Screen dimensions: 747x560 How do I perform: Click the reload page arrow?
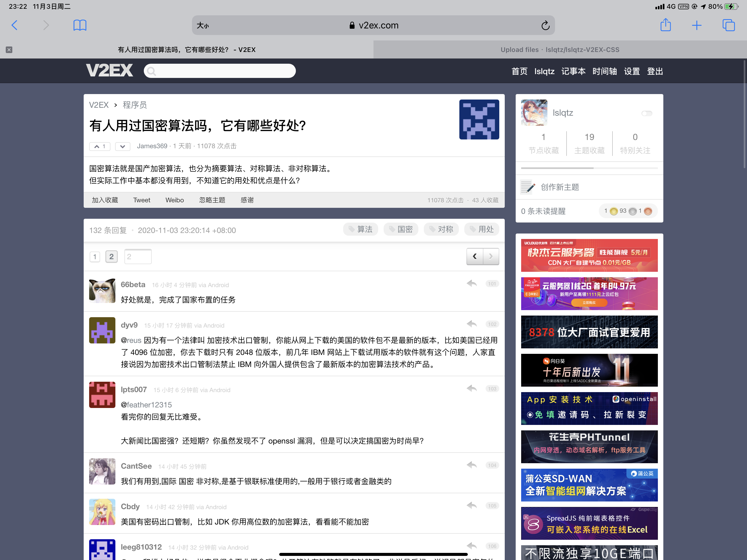(x=545, y=25)
